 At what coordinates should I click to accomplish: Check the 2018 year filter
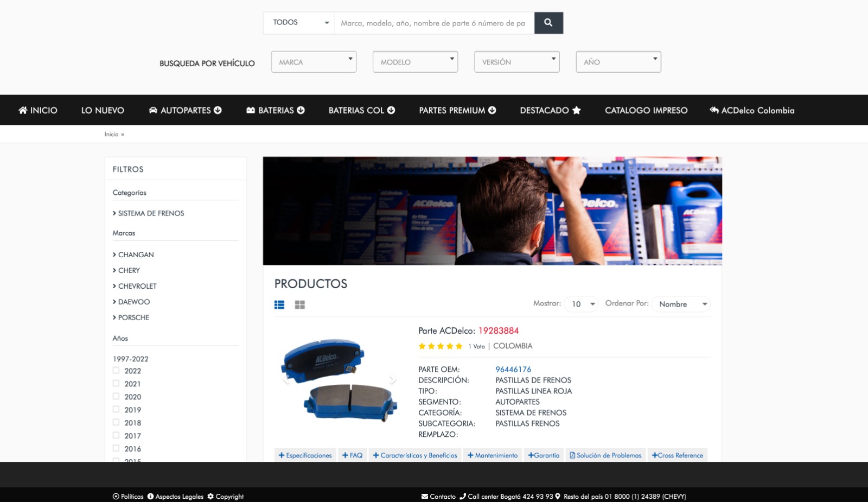tap(116, 423)
